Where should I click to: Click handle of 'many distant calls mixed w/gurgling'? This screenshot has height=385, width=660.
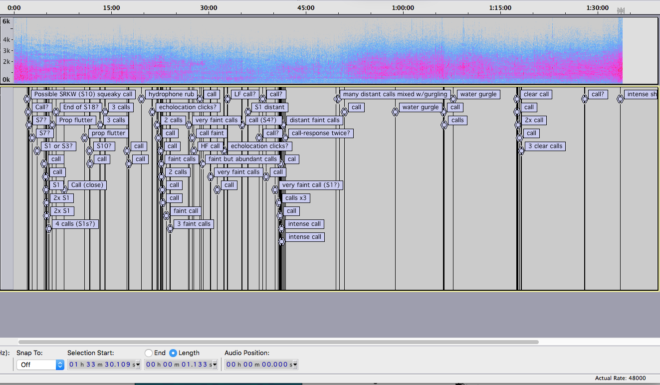click(x=337, y=99)
